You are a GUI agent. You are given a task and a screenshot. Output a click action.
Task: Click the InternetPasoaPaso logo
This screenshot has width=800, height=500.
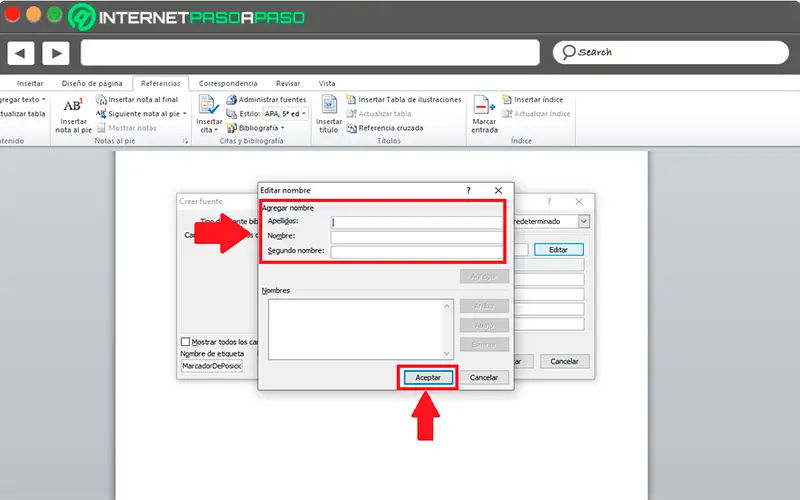point(187,17)
